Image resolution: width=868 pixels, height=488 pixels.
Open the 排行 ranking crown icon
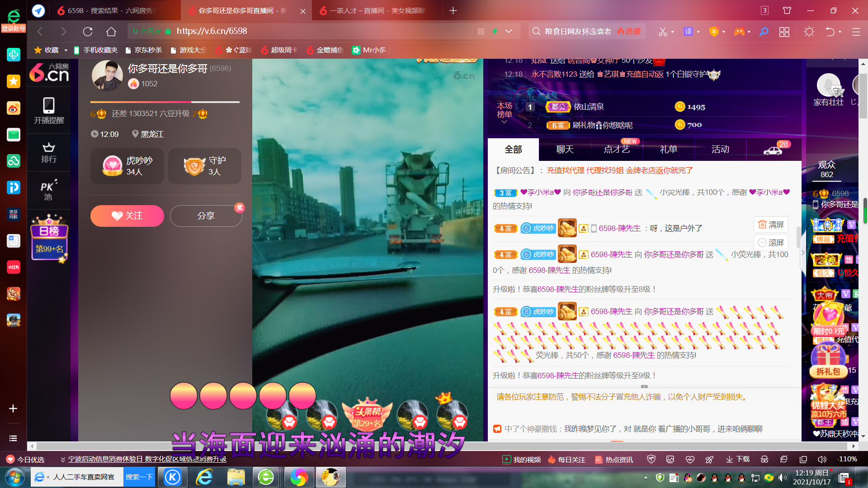coord(49,153)
